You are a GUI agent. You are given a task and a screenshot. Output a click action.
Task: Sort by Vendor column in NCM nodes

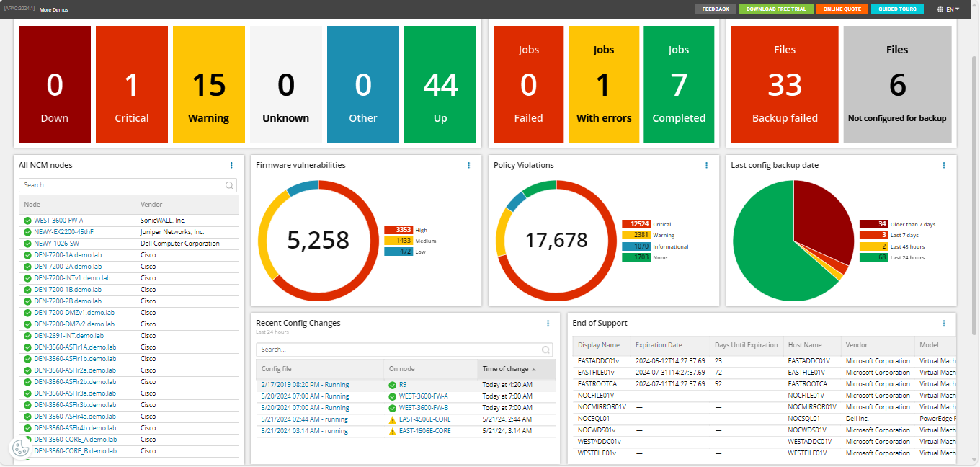point(187,205)
